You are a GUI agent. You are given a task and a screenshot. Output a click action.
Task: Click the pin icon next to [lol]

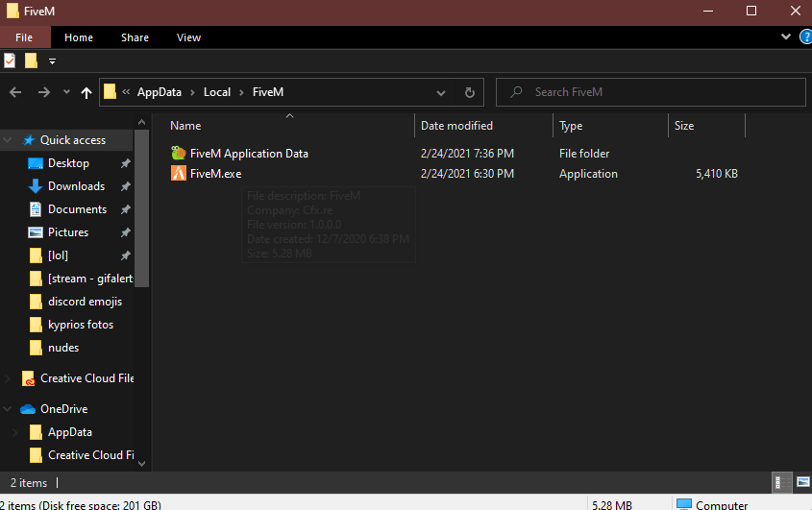click(125, 255)
